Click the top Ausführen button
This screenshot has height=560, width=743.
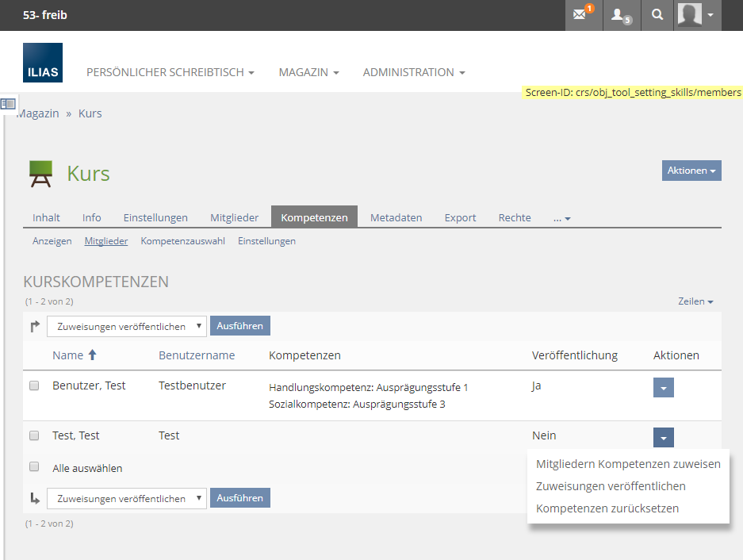pyautogui.click(x=240, y=326)
